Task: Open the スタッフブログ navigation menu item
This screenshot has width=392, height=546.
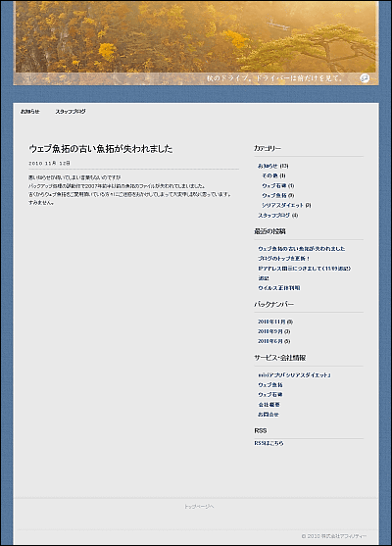Action: (x=71, y=112)
